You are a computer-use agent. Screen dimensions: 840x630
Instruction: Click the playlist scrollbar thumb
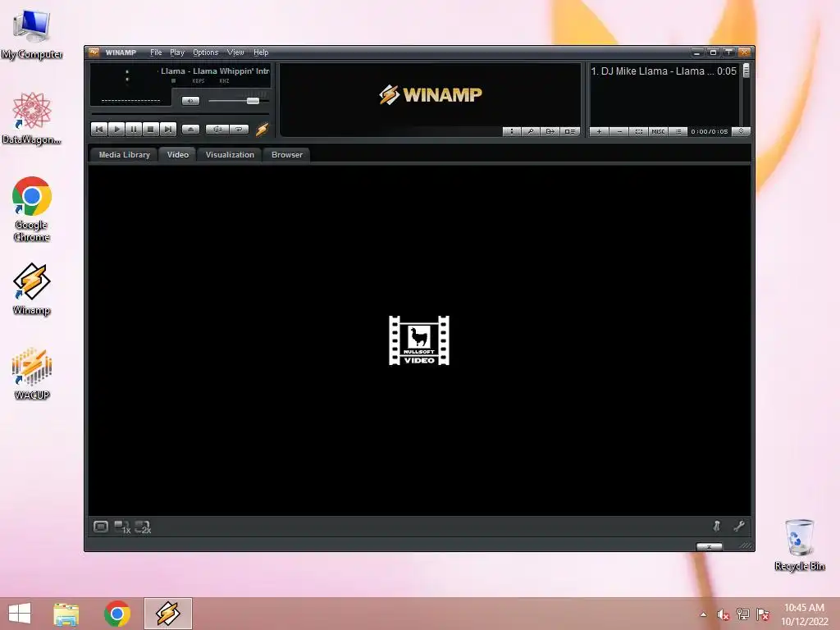[x=746, y=71]
